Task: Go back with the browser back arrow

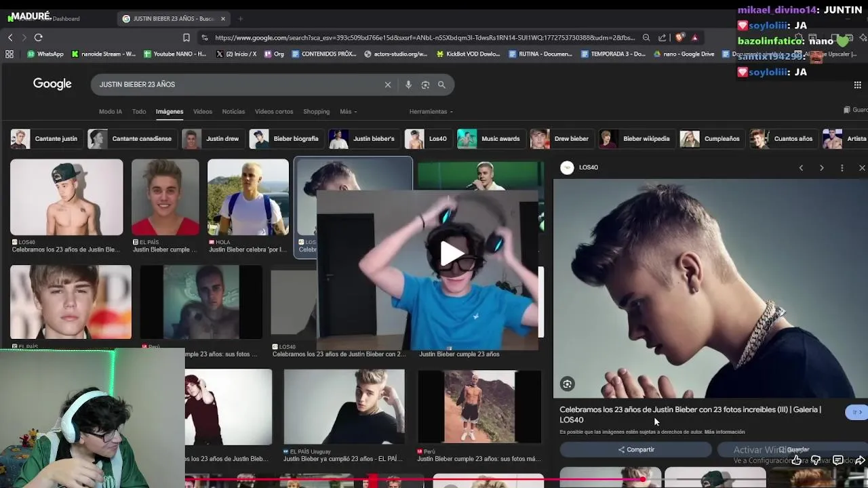Action: click(10, 37)
